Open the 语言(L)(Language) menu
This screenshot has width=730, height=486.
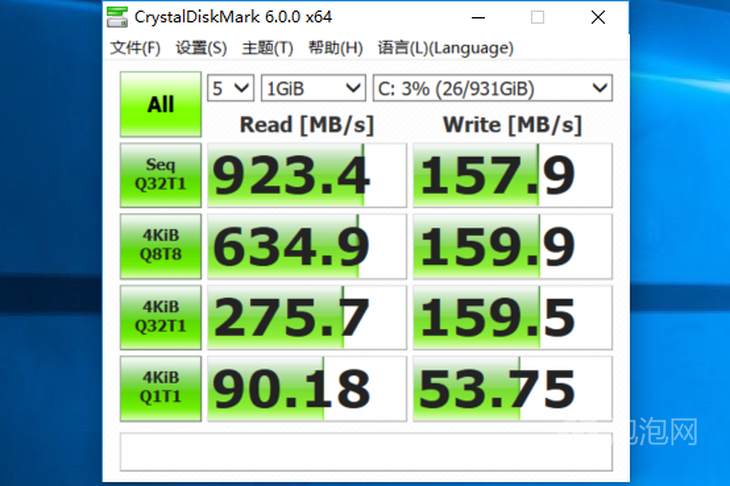click(446, 48)
